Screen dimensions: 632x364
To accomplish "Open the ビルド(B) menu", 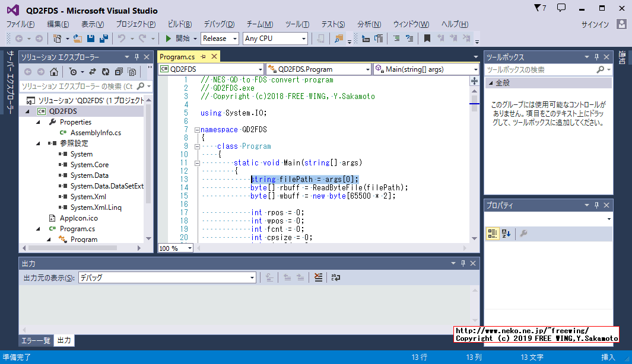I will coord(179,24).
